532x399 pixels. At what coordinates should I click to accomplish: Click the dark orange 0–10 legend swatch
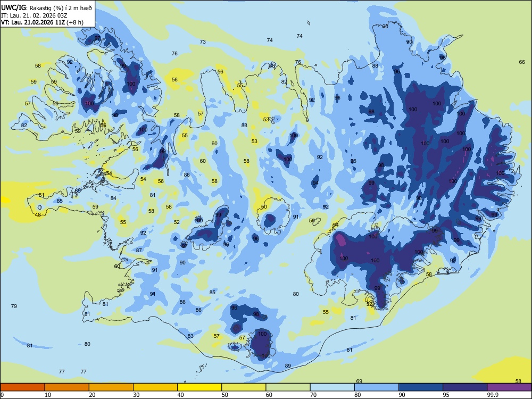tap(22, 387)
